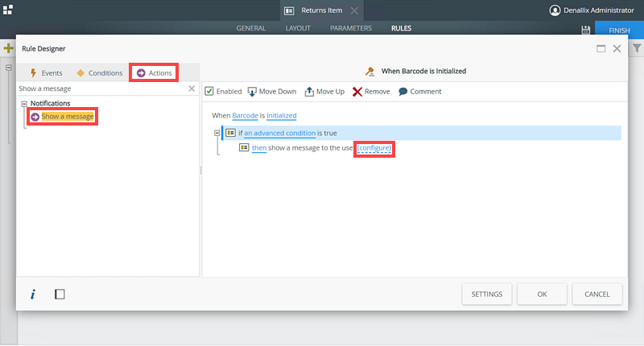Click Comment toolbar button
This screenshot has height=346, width=644.
coord(419,92)
